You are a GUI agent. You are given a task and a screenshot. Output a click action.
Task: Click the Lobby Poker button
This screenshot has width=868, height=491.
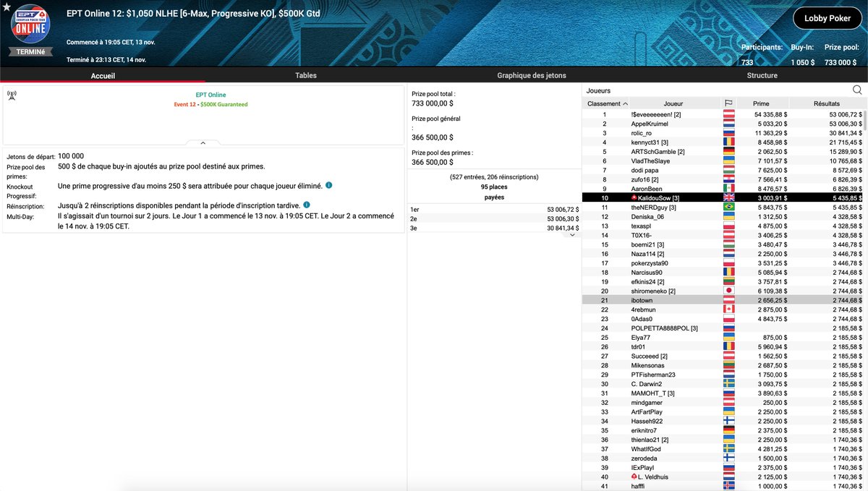tap(826, 18)
